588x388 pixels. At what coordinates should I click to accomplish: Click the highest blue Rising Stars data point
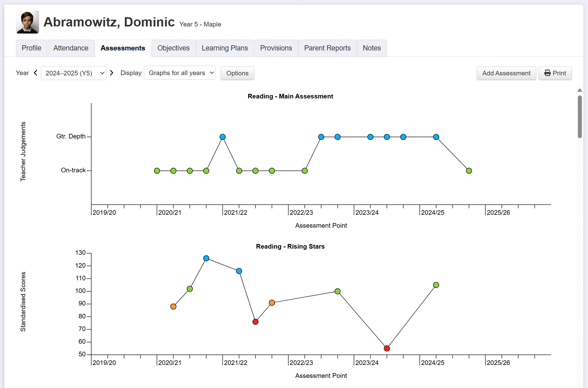pyautogui.click(x=206, y=258)
